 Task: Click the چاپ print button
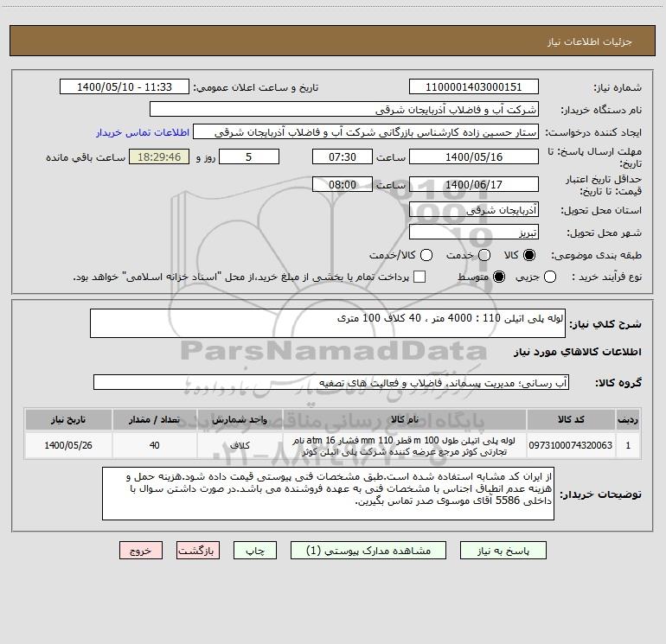[x=255, y=551]
